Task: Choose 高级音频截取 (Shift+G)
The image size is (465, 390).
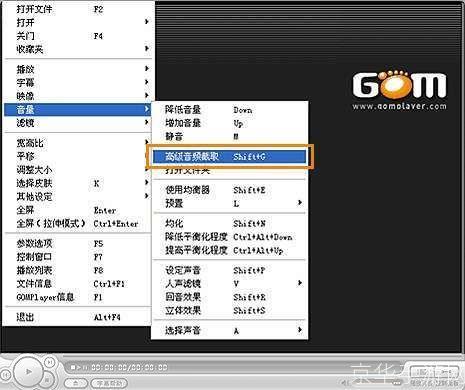Action: click(230, 156)
